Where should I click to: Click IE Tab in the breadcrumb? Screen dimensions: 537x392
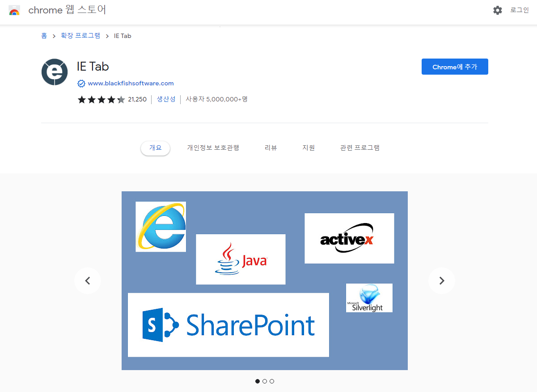(123, 36)
